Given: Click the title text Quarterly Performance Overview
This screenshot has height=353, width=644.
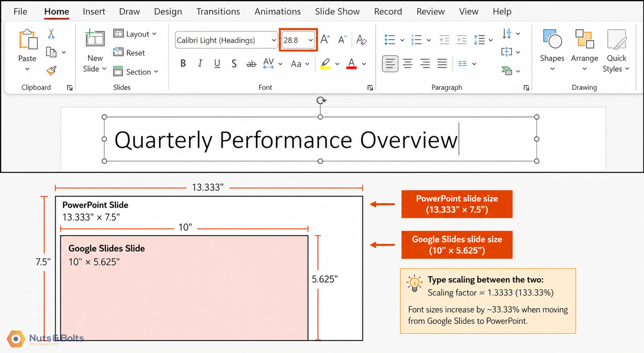Looking at the screenshot, I should pos(286,140).
